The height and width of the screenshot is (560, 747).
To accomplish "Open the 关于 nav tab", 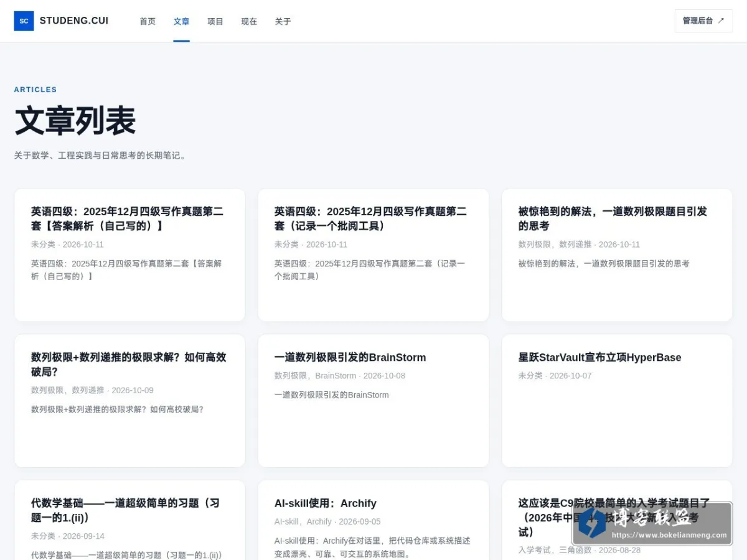I will tap(283, 21).
